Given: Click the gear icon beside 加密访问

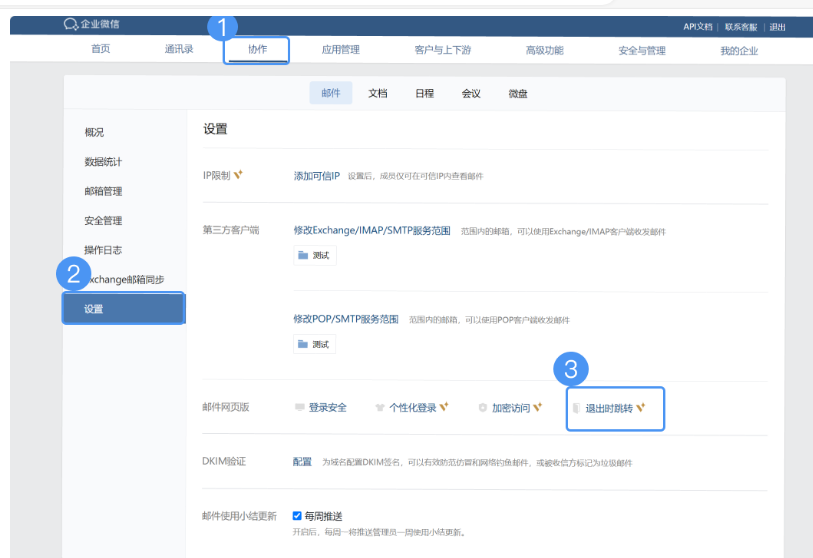Looking at the screenshot, I should (483, 408).
